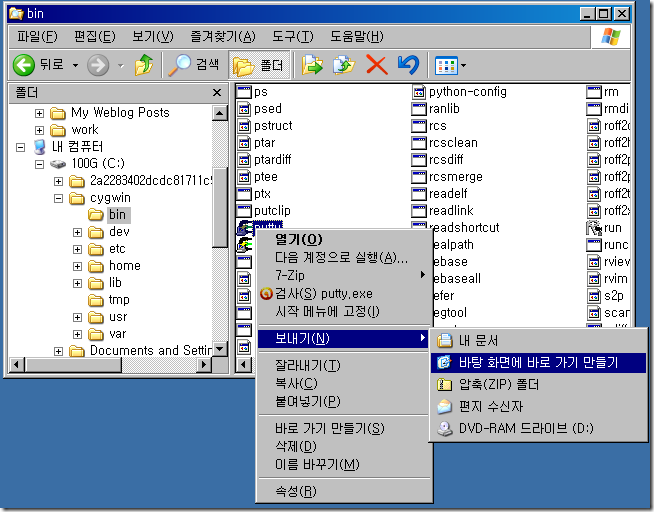Send to 내 문서 in submenu
Screen dimensions: 654x512
(x=538, y=341)
